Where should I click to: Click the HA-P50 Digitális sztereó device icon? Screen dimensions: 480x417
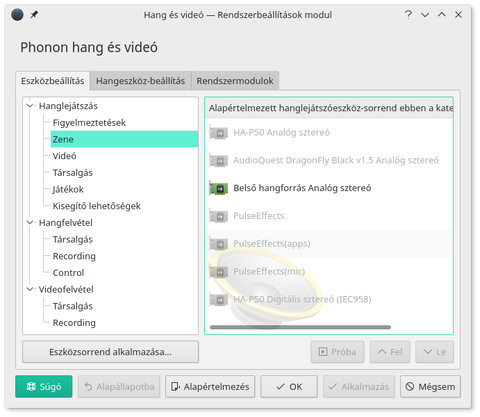tap(219, 300)
